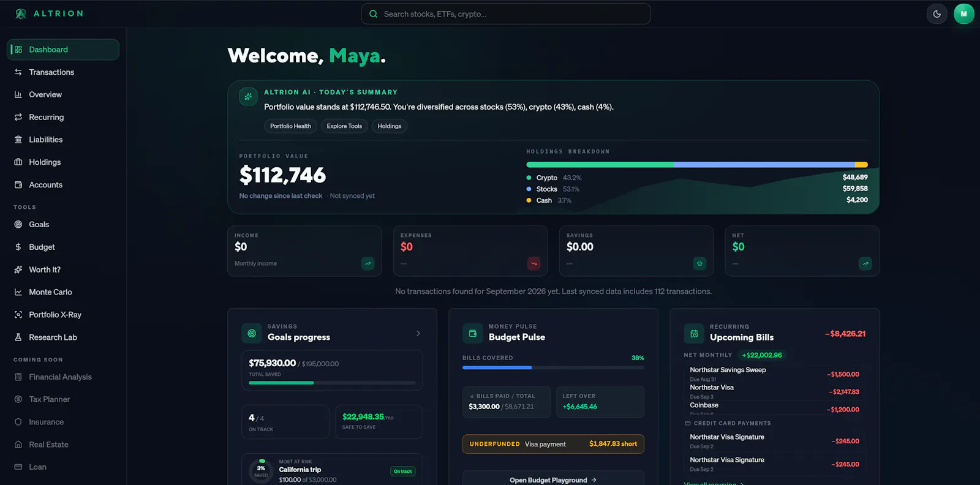980x485 pixels.
Task: Click the Holdings chip under the AI summary
Action: pos(390,126)
